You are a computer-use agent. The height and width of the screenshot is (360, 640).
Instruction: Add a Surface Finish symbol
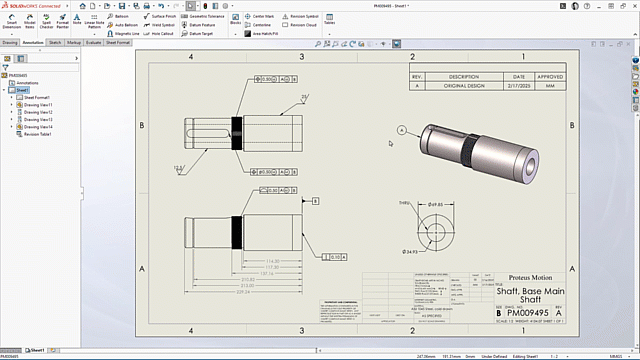[160, 16]
